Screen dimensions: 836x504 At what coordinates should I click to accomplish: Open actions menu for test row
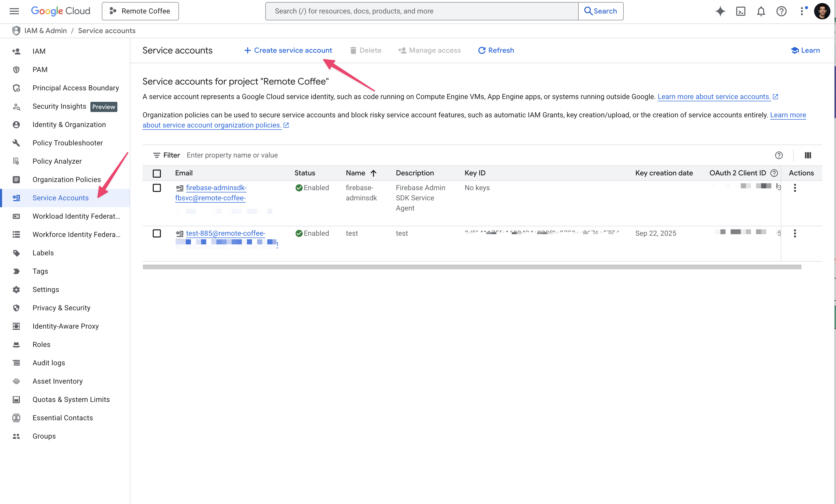coord(795,233)
